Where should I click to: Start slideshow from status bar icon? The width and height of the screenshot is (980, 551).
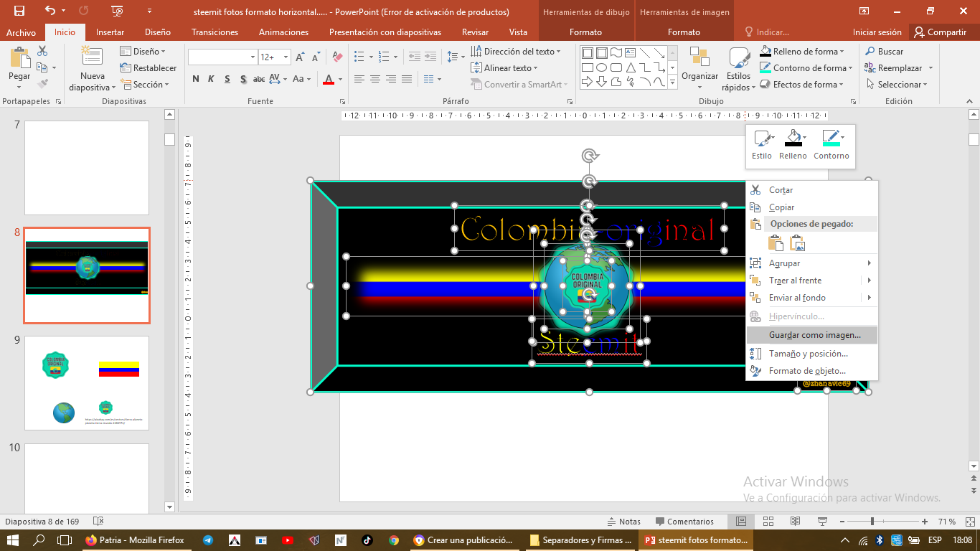coord(822,522)
